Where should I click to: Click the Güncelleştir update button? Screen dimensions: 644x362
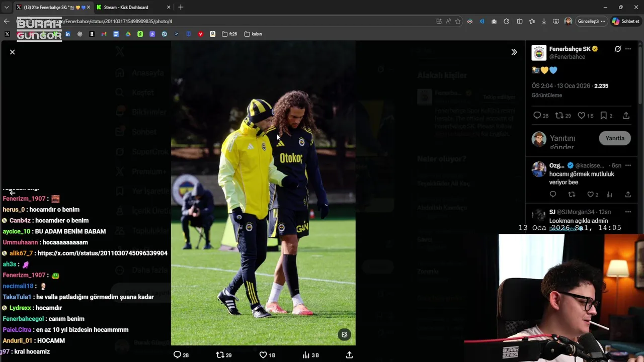coord(591,21)
